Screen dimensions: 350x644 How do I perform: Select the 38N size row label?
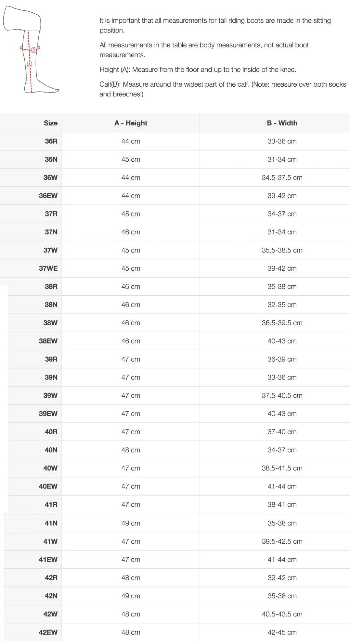tap(51, 305)
